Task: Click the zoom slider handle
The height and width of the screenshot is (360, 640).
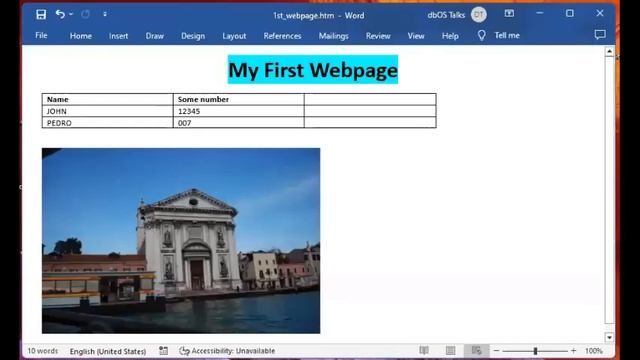Action: click(x=535, y=351)
